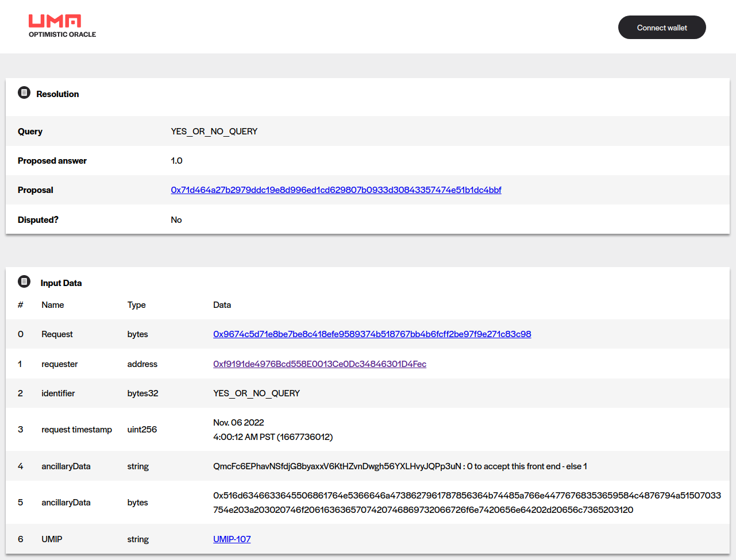Click the string type in row 6

point(138,539)
